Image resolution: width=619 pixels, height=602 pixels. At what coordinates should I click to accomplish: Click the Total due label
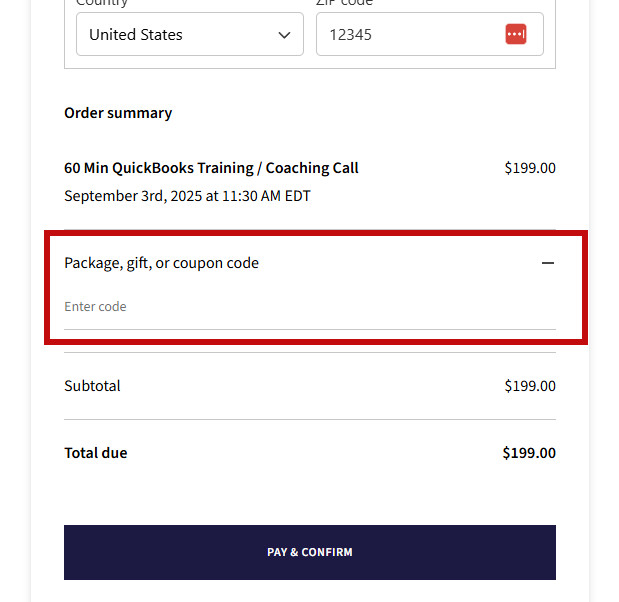(96, 453)
